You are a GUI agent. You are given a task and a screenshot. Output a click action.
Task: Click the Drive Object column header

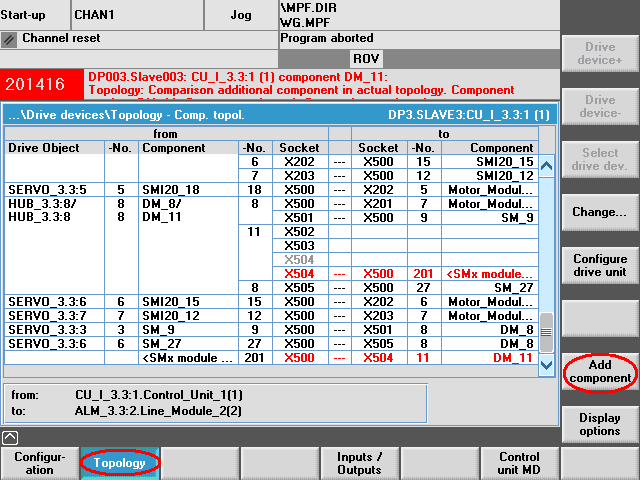tap(54, 148)
